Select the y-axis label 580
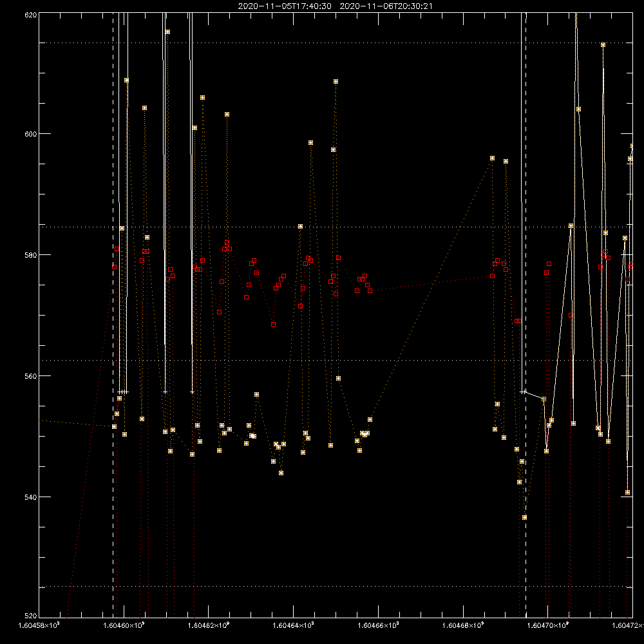 click(31, 254)
